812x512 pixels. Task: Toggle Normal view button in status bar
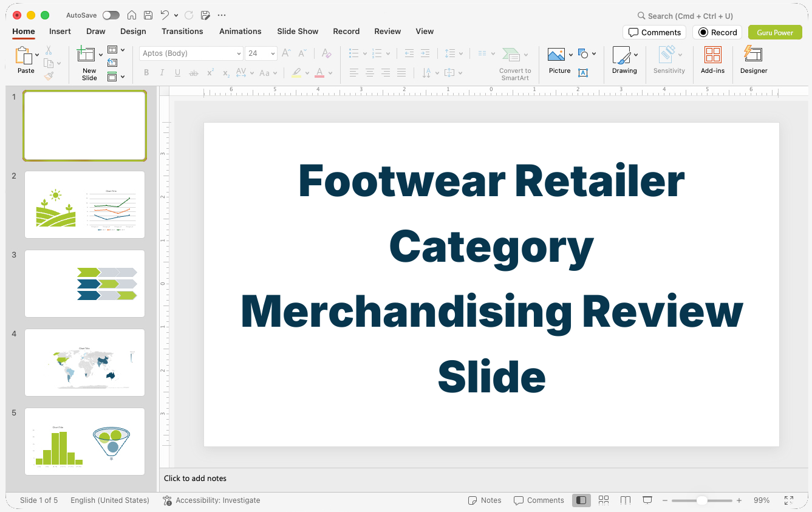click(581, 500)
